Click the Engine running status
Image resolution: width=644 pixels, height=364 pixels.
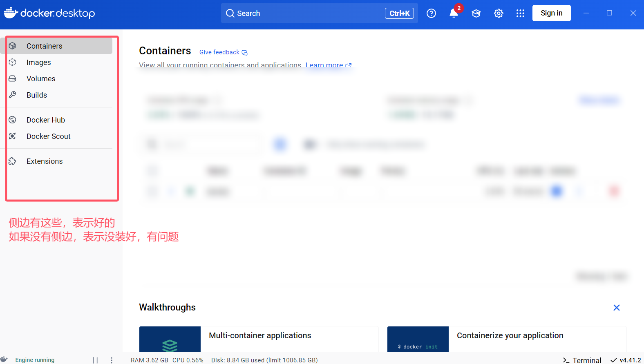pyautogui.click(x=35, y=360)
